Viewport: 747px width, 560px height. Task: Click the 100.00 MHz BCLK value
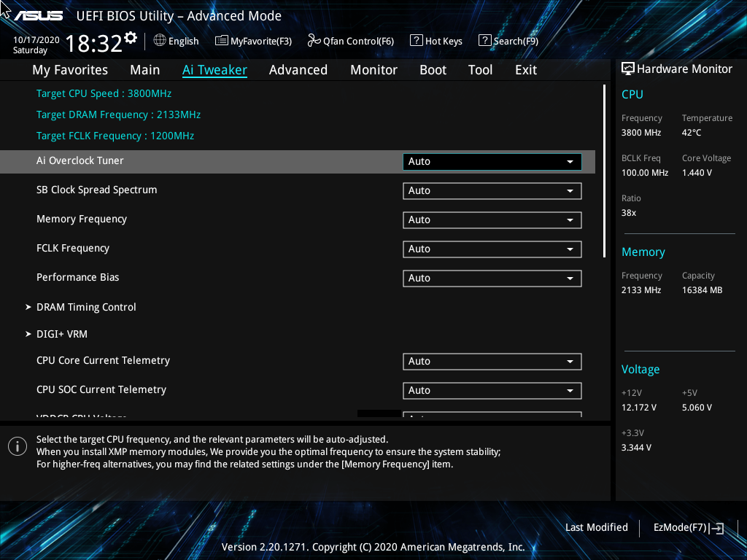[x=645, y=172]
